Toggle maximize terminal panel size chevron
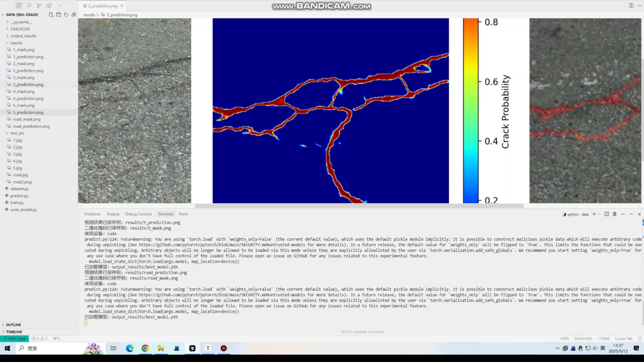This screenshot has height=362, width=644. pos(631,214)
